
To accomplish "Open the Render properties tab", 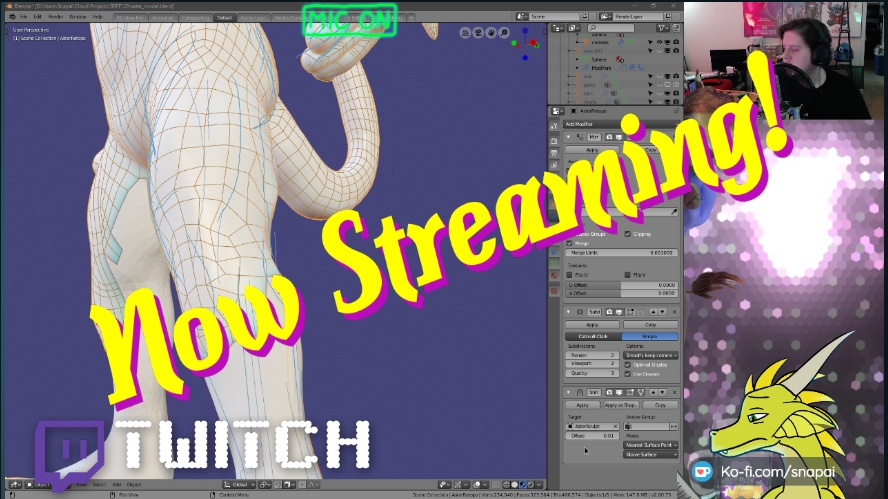I will coord(554,140).
